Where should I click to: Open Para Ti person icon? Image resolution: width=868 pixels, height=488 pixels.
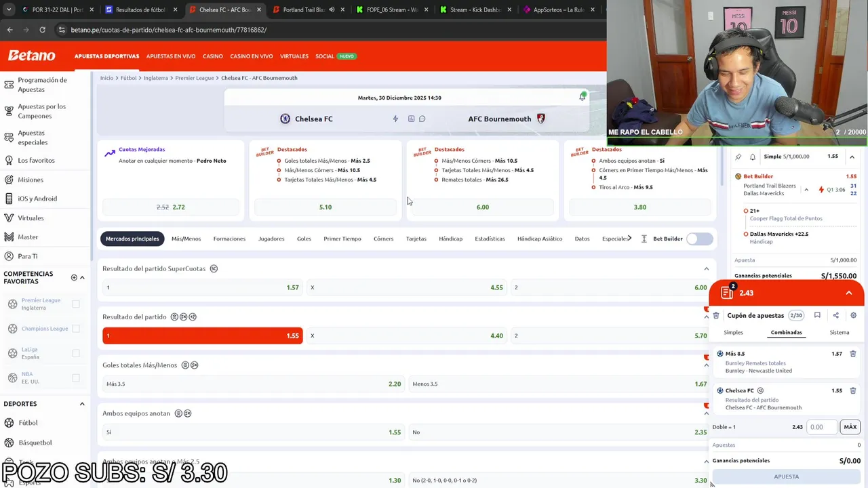[x=9, y=256]
